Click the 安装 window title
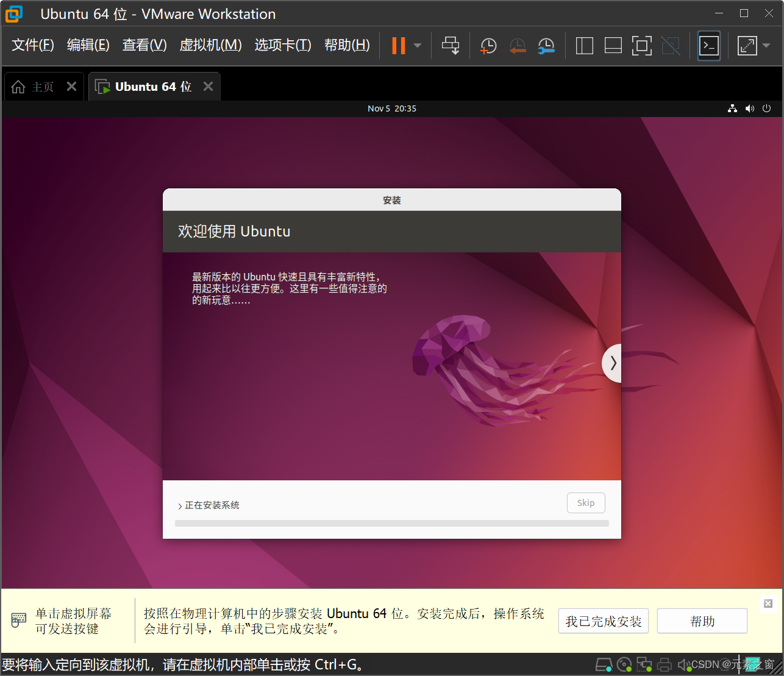This screenshot has width=784, height=676. 392,201
